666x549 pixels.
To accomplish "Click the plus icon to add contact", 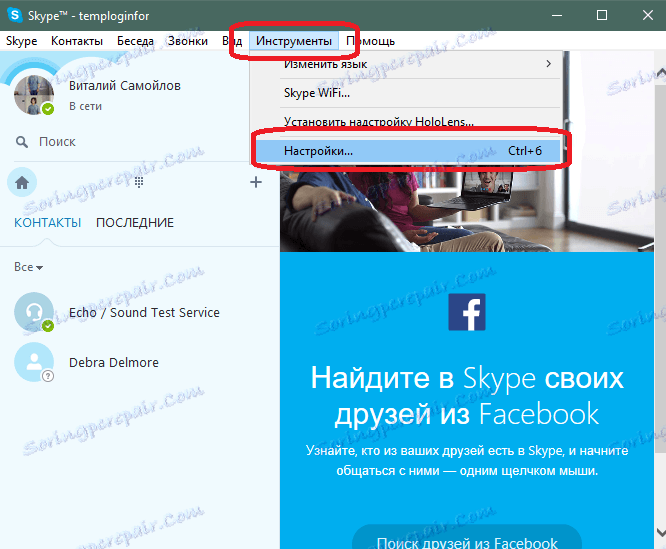I will point(256,182).
